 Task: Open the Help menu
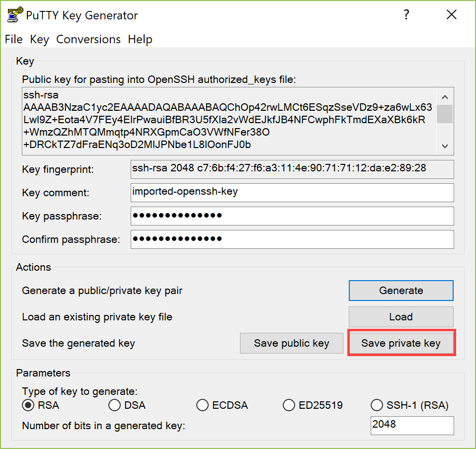pyautogui.click(x=140, y=39)
